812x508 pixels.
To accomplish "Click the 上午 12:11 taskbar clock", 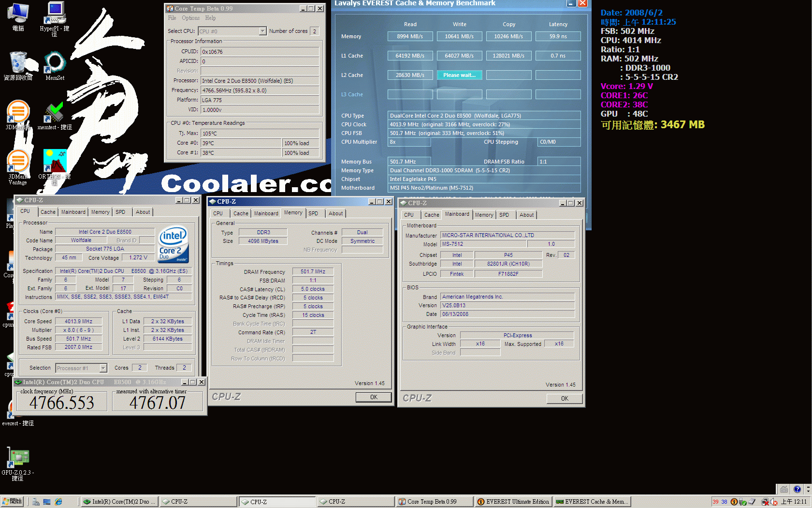I will tap(794, 502).
